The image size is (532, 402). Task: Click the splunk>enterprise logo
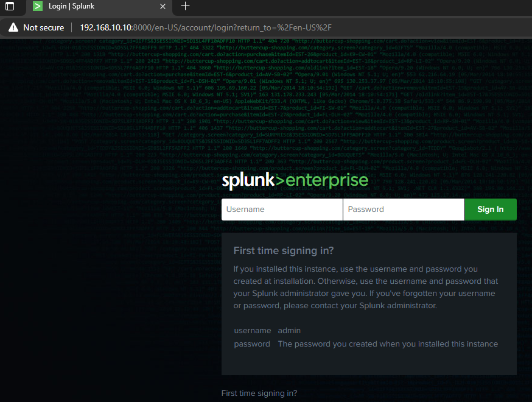[295, 180]
